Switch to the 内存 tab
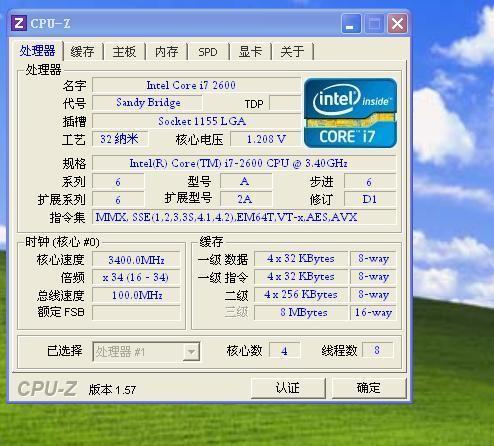 click(166, 52)
